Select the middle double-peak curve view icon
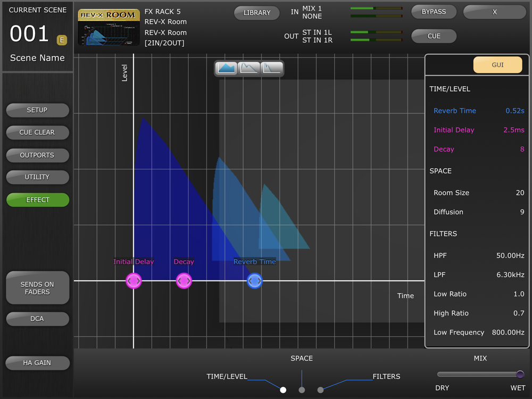The height and width of the screenshot is (399, 532). [x=250, y=68]
